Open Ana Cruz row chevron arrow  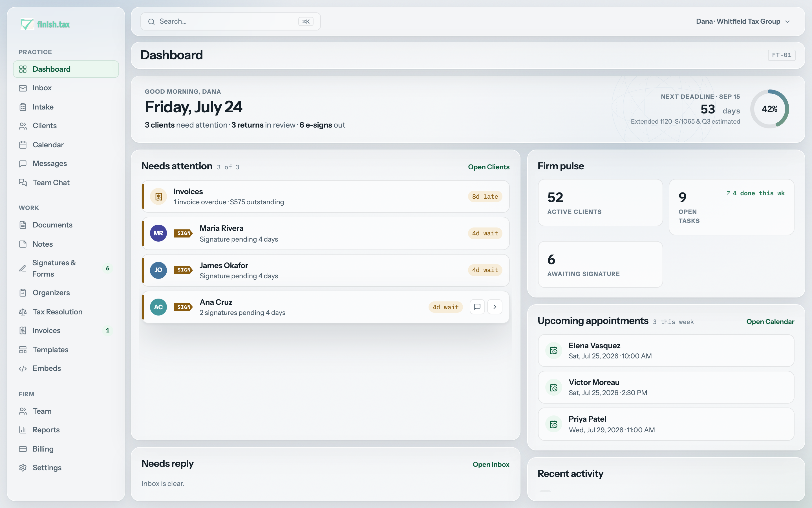(x=495, y=307)
